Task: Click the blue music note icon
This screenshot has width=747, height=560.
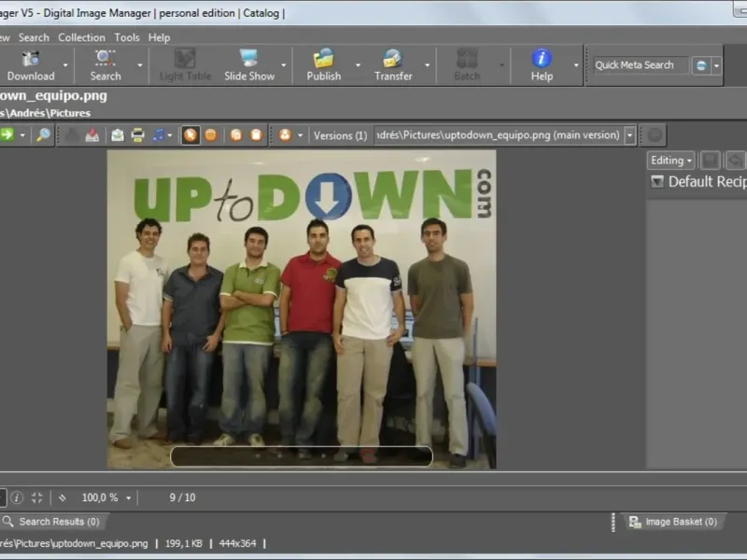Action: point(158,135)
